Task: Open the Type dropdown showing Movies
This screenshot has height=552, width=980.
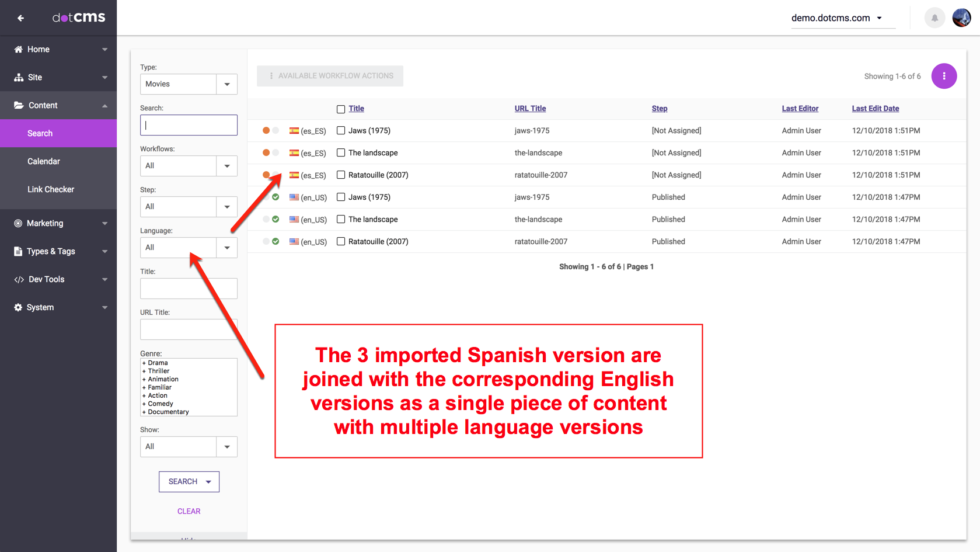Action: (189, 84)
